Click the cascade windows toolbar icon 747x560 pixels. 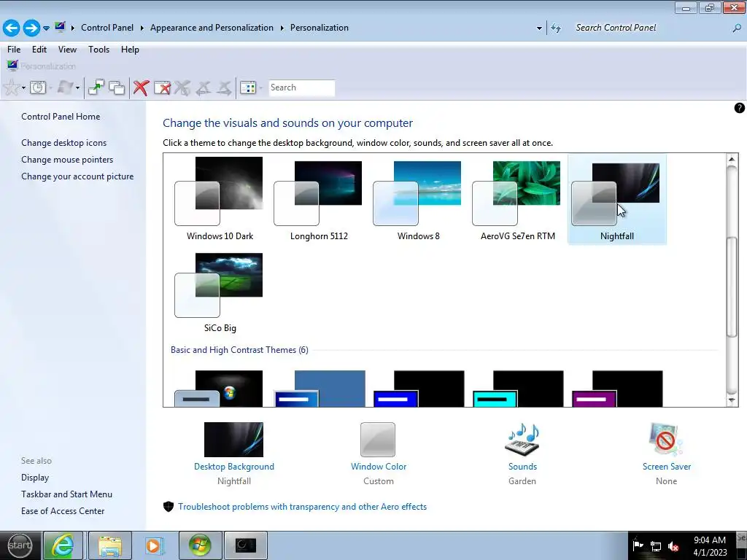117,87
